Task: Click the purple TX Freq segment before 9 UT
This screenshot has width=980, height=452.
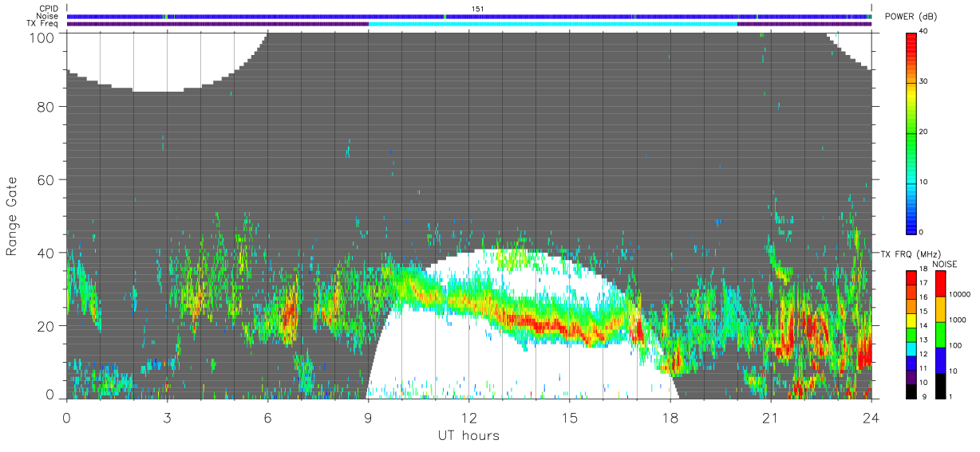Action: (217, 24)
